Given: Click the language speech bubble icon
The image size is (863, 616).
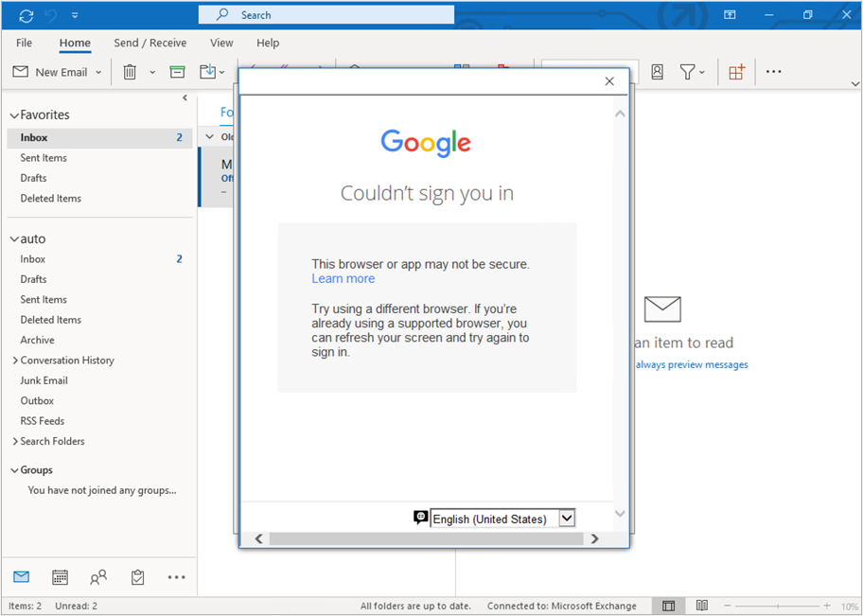Looking at the screenshot, I should click(420, 518).
